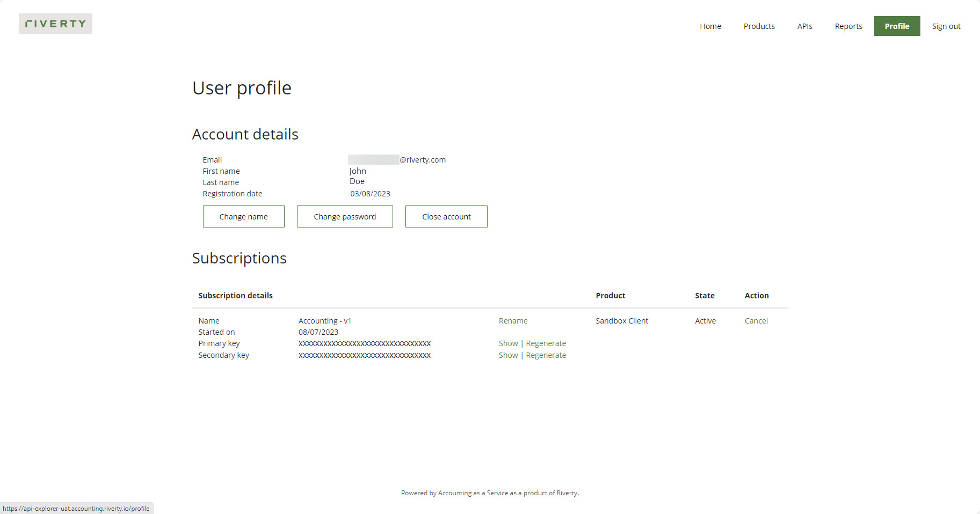This screenshot has width=980, height=514.
Task: Go to the Home page
Action: tap(710, 26)
